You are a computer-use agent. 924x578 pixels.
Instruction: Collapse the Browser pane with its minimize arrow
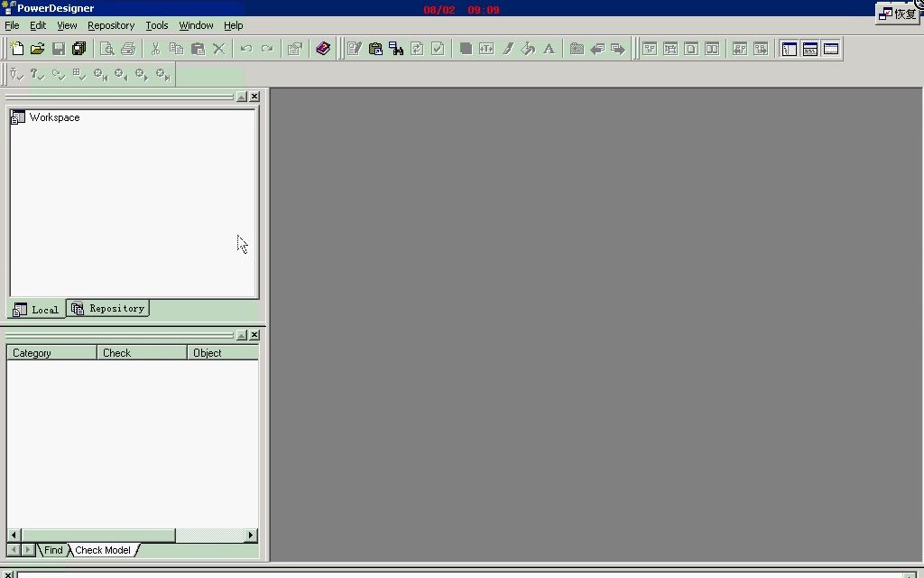(x=241, y=96)
